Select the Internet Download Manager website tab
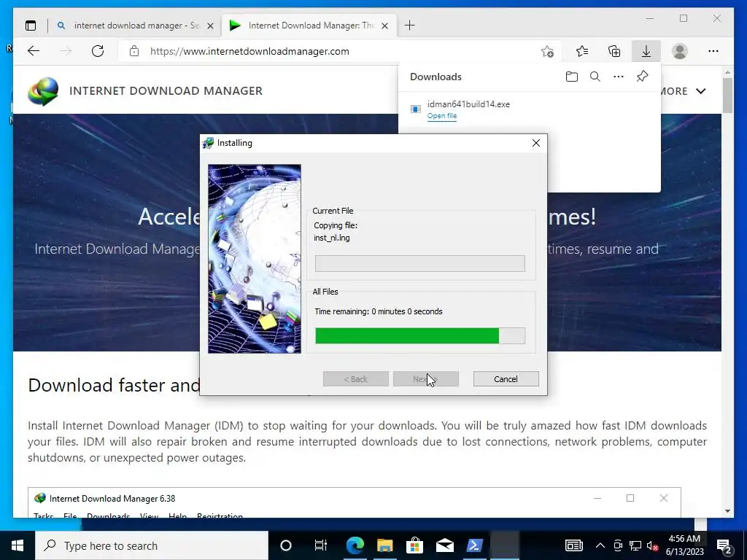The height and width of the screenshot is (560, 747). pos(309,26)
